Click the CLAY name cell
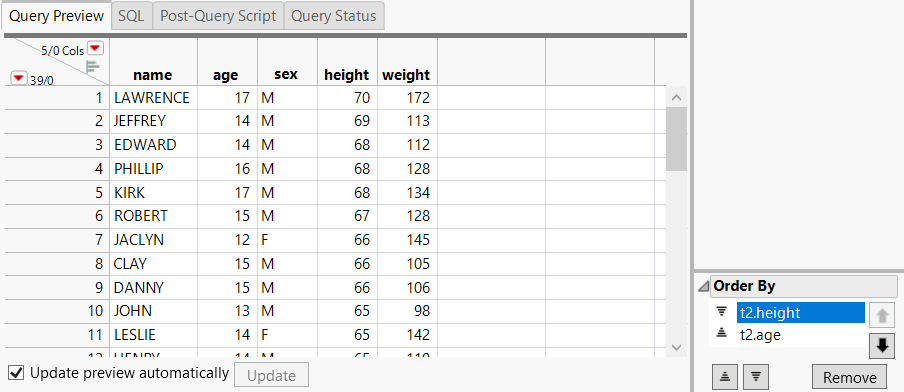The width and height of the screenshot is (904, 392). point(153,263)
